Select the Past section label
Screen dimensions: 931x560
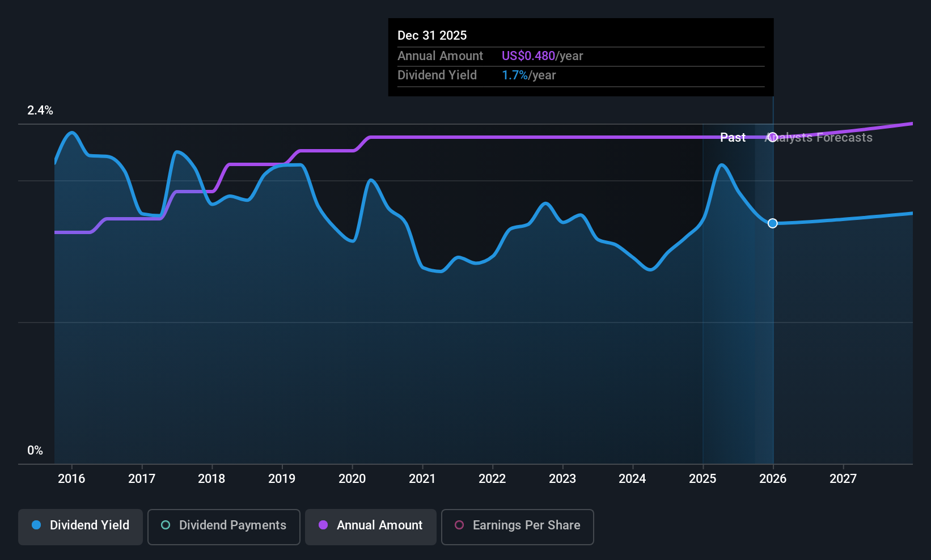(x=733, y=137)
